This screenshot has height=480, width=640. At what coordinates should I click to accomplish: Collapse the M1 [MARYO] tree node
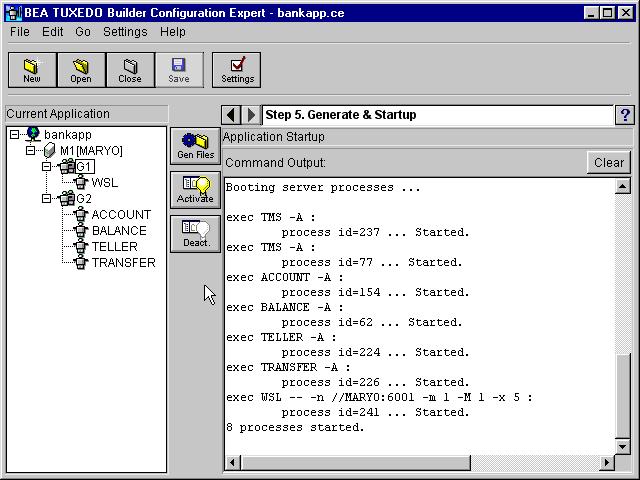coord(30,151)
